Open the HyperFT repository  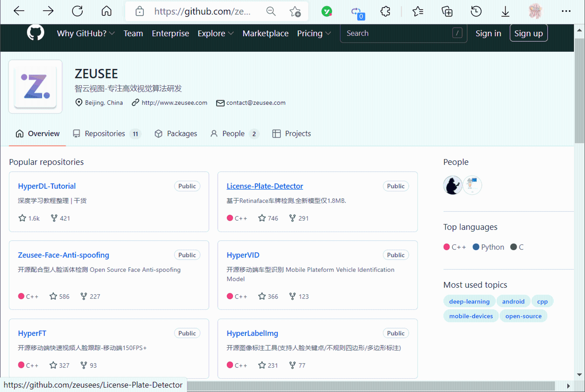coord(32,333)
